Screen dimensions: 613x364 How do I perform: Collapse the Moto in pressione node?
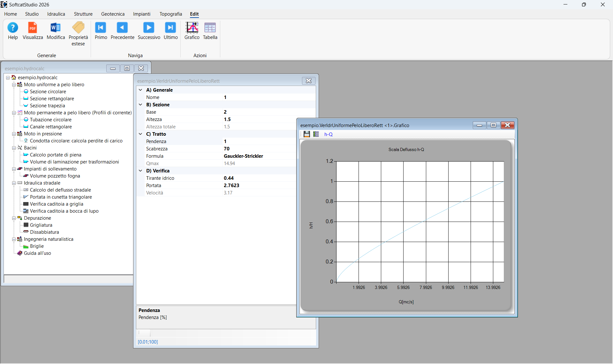click(14, 134)
